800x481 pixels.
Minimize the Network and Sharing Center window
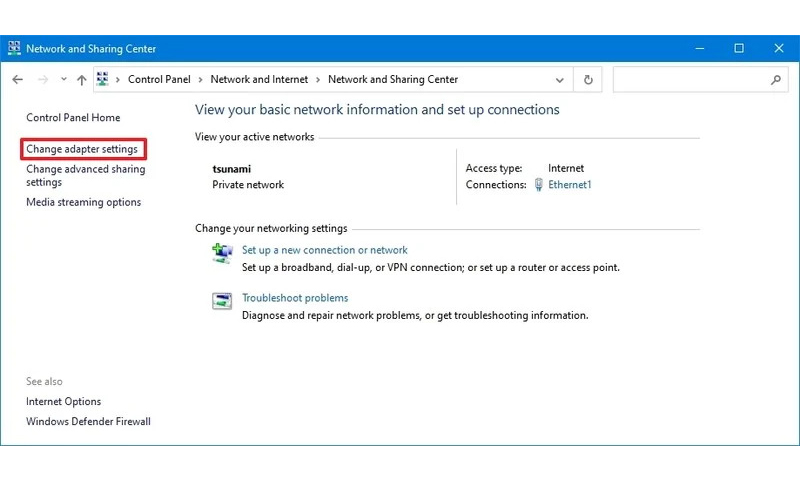pos(699,48)
